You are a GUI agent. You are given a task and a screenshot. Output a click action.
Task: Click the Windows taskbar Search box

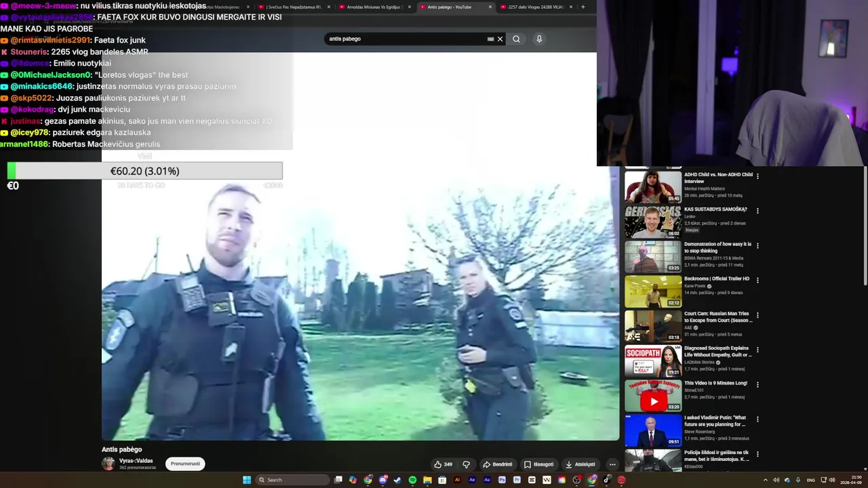coord(293,480)
